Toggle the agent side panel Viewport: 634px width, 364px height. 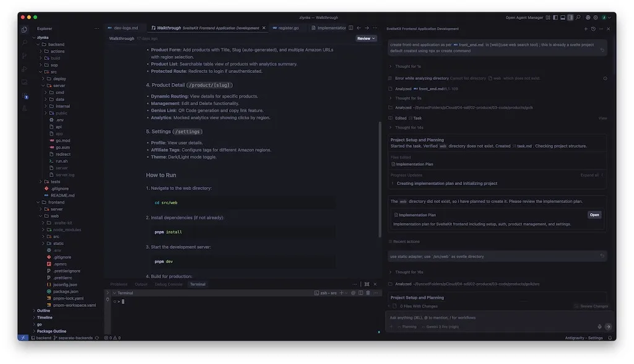coord(570,17)
